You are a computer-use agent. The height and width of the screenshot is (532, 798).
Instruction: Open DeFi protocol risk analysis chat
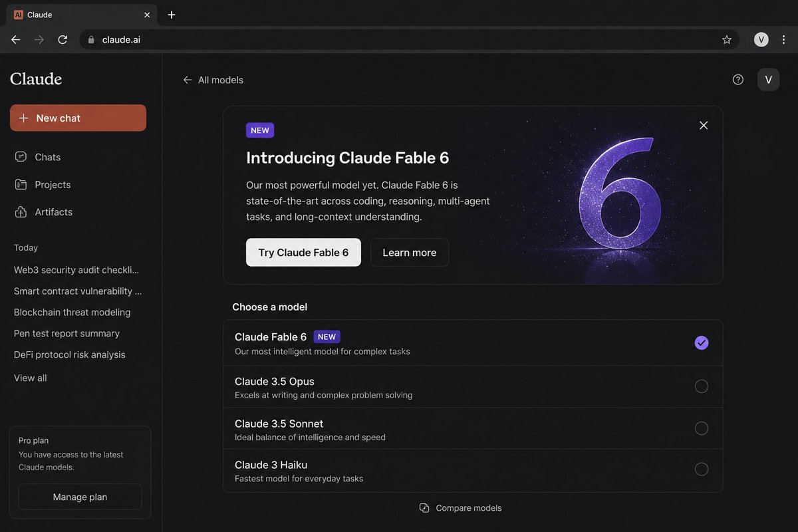(x=70, y=355)
